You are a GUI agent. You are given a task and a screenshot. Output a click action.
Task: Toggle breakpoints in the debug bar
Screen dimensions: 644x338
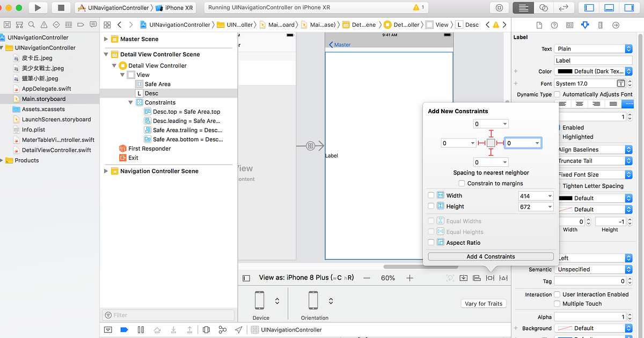pyautogui.click(x=125, y=329)
